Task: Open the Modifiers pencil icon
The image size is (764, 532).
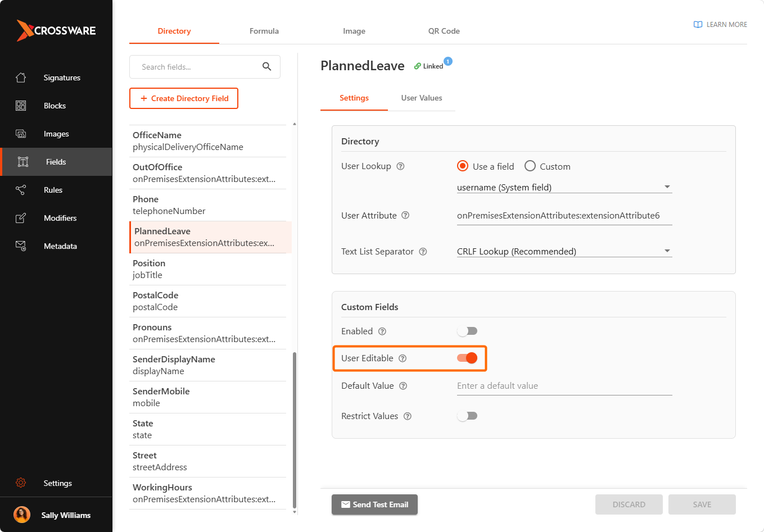Action: click(21, 218)
